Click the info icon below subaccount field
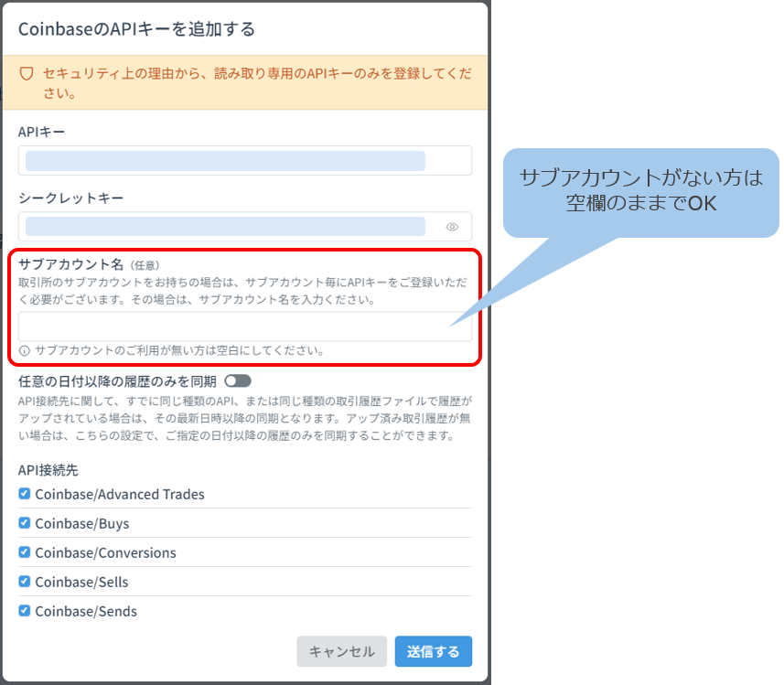 tap(25, 350)
